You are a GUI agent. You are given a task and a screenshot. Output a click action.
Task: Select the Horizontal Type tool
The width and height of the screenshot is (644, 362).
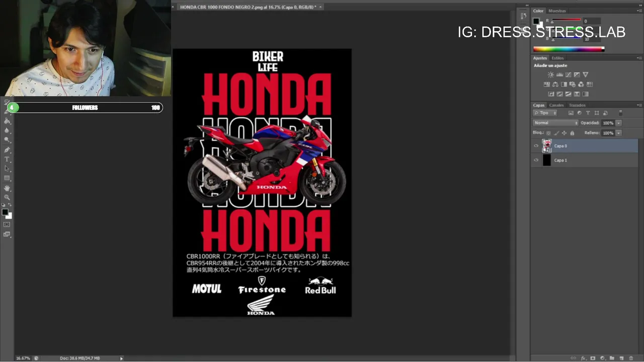pyautogui.click(x=7, y=159)
